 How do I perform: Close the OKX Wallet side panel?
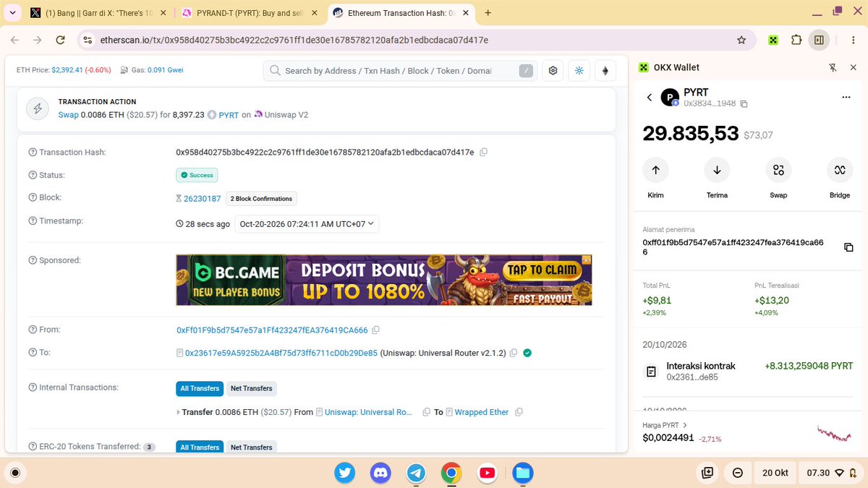point(853,67)
